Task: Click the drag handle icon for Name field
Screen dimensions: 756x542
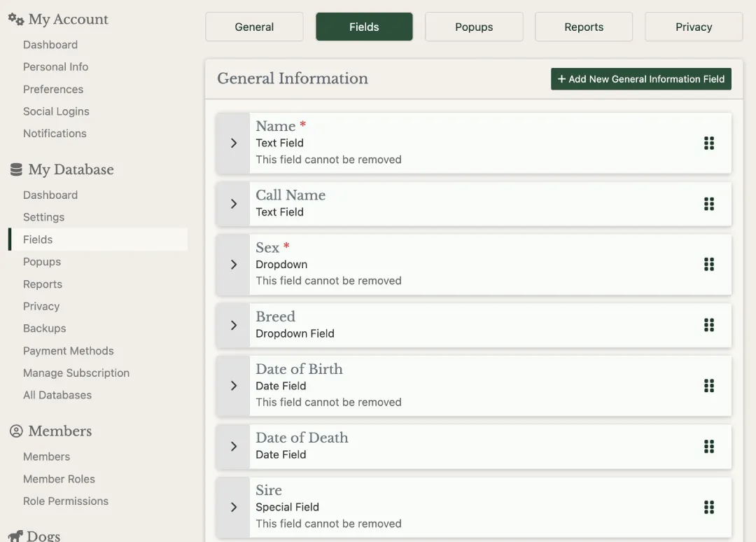Action: pos(708,144)
